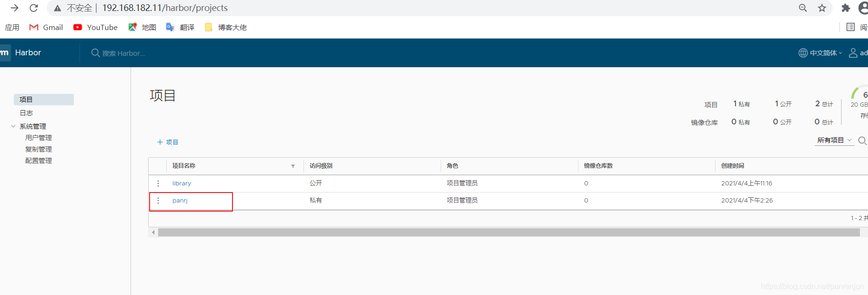This screenshot has height=295, width=868.
Task: Click the Harbor search magnifier icon
Action: 95,53
